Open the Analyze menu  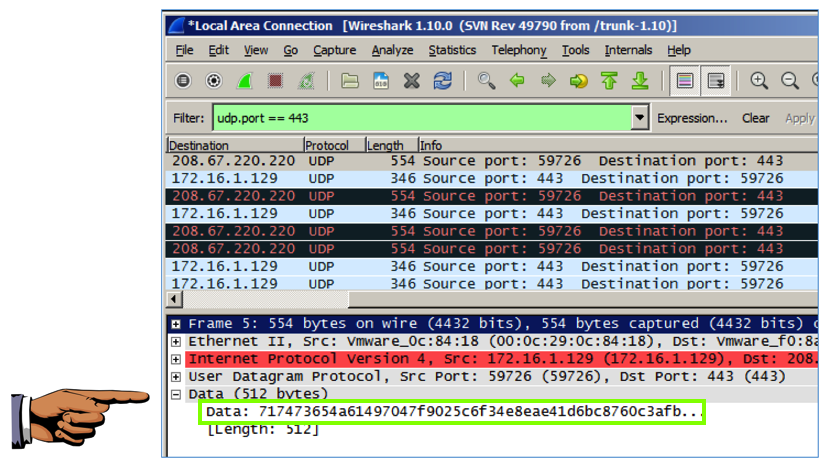392,50
